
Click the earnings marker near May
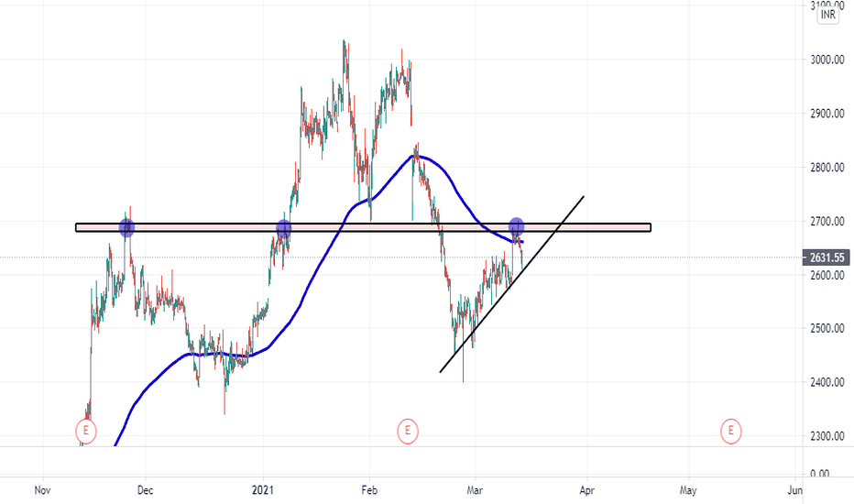click(x=730, y=431)
